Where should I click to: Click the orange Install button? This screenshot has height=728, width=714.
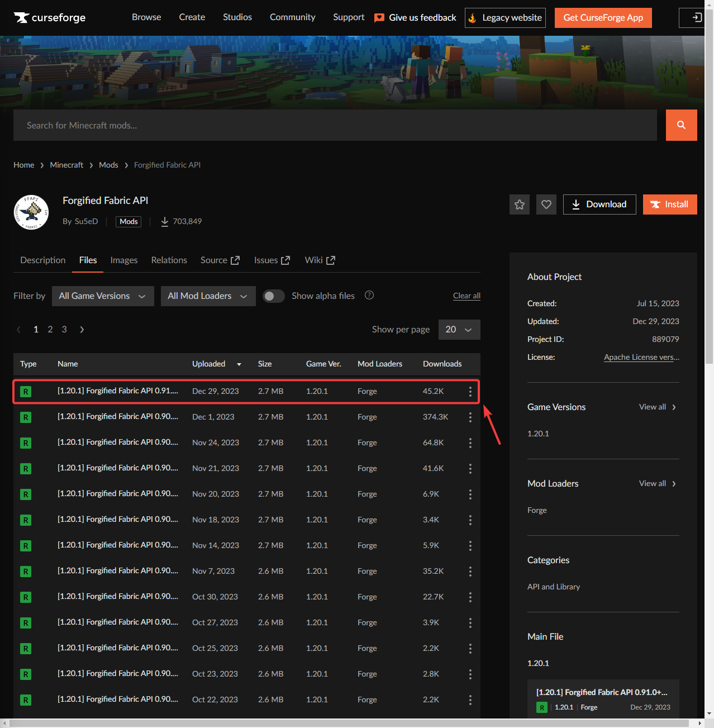[669, 204]
